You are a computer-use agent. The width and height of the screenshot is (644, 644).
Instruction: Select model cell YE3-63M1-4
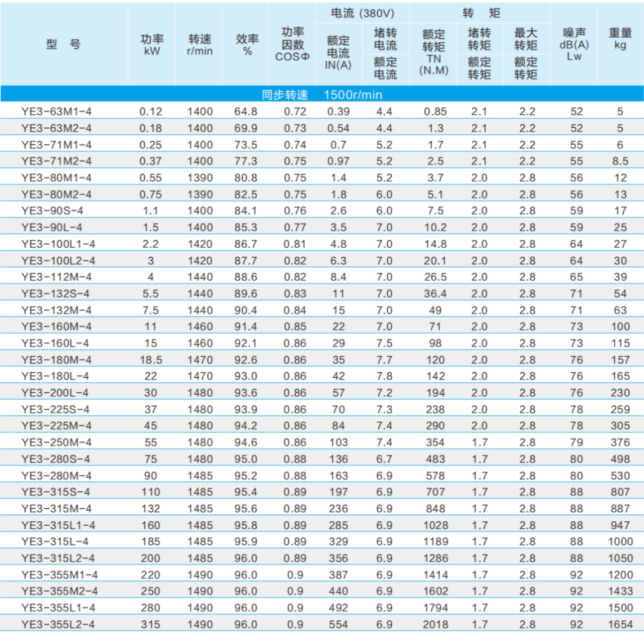click(x=56, y=111)
